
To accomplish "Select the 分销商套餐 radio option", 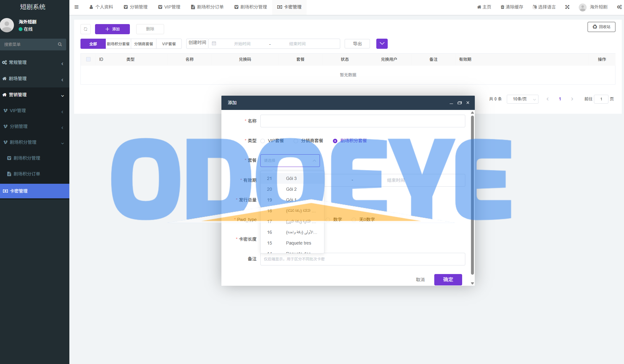I will point(296,141).
